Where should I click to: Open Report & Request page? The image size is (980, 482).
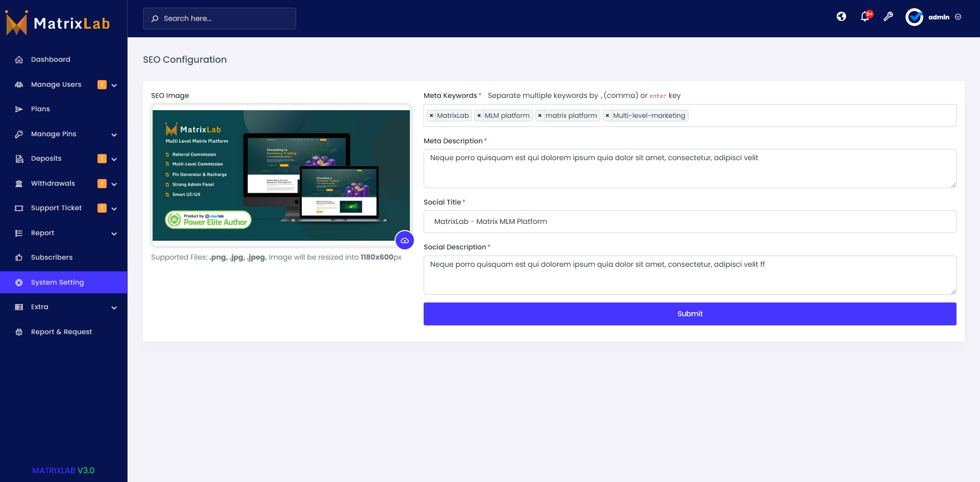[x=61, y=332]
